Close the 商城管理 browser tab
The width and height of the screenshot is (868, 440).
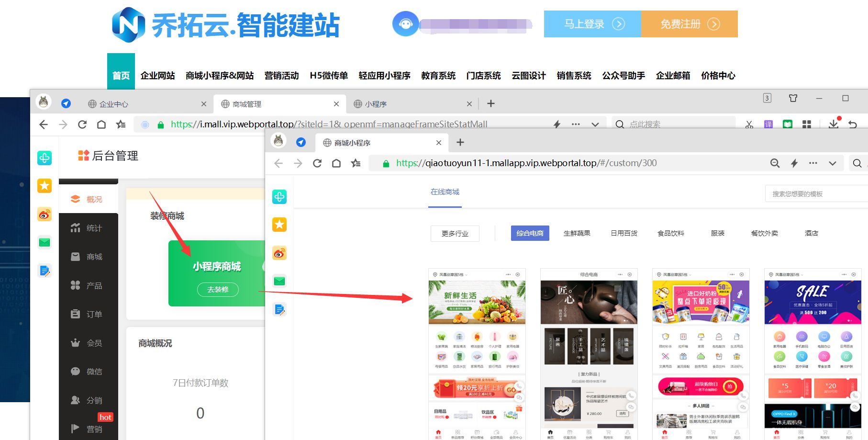point(336,104)
